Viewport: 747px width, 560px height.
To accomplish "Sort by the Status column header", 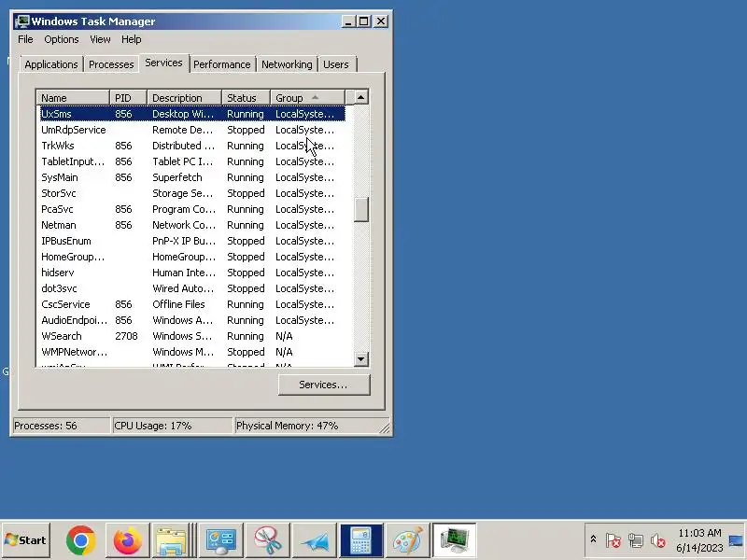I will [x=246, y=98].
